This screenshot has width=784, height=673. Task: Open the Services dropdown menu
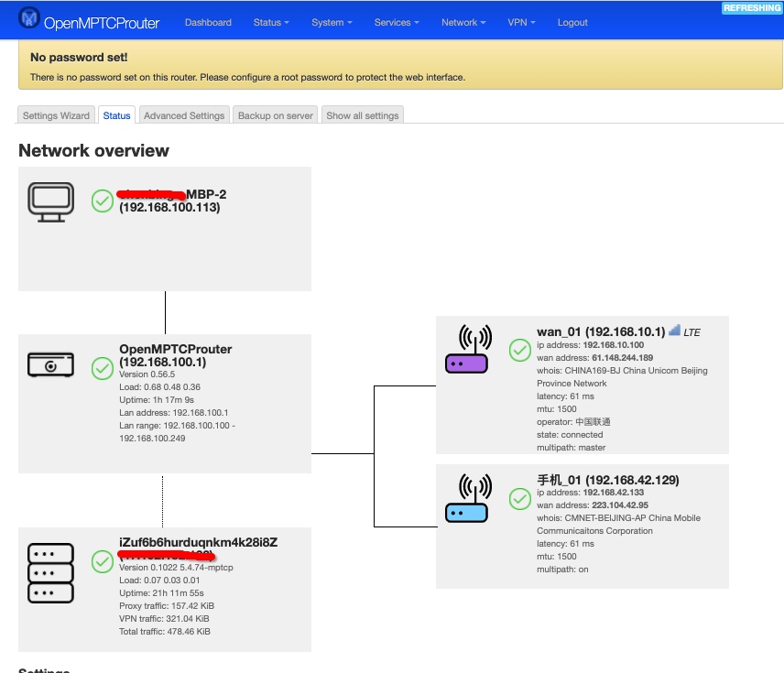click(x=396, y=22)
